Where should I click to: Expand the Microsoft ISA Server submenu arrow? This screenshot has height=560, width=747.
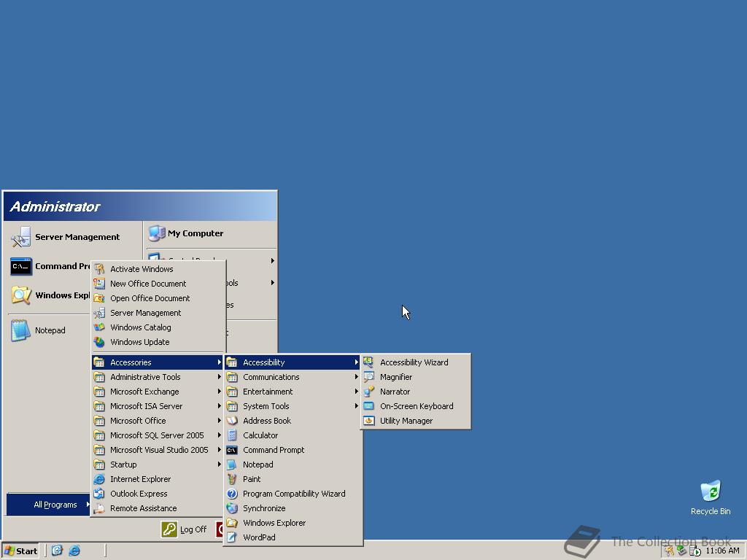point(219,406)
